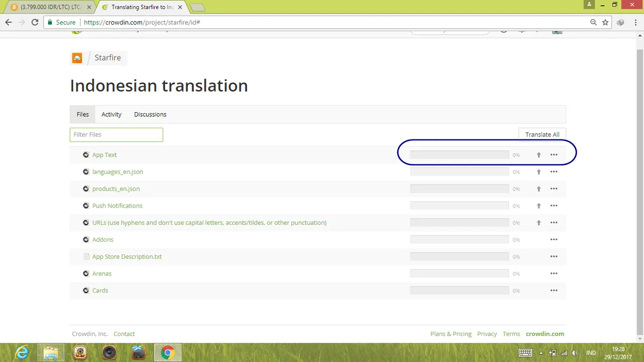The width and height of the screenshot is (644, 362).
Task: Open the three-dot menu for Addons
Action: pyautogui.click(x=554, y=240)
